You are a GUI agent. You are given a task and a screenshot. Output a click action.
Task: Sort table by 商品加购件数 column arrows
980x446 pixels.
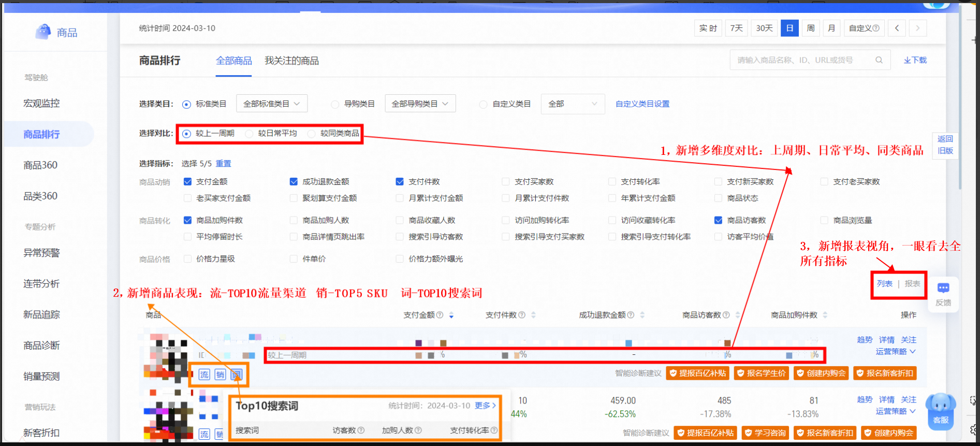coord(825,315)
